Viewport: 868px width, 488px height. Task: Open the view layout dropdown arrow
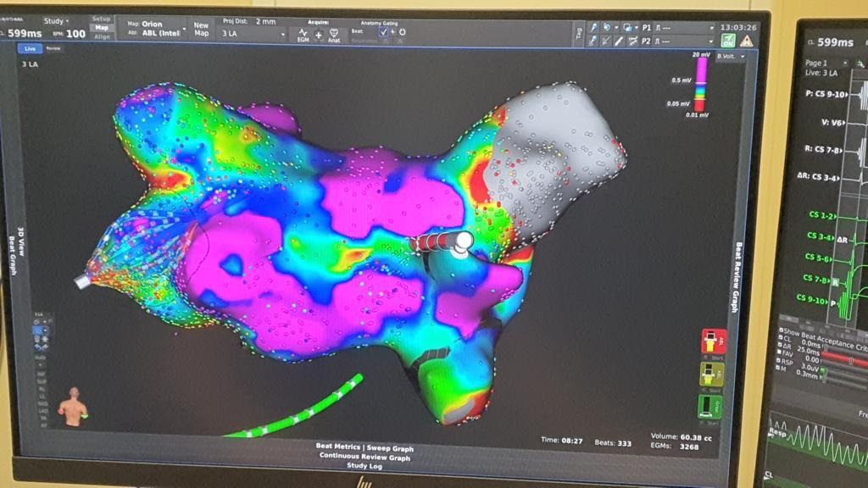636,27
